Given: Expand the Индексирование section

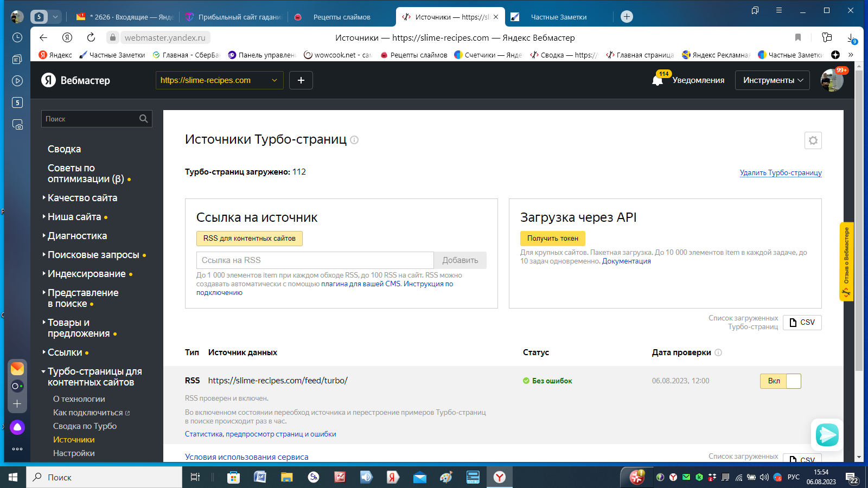Looking at the screenshot, I should pos(87,274).
